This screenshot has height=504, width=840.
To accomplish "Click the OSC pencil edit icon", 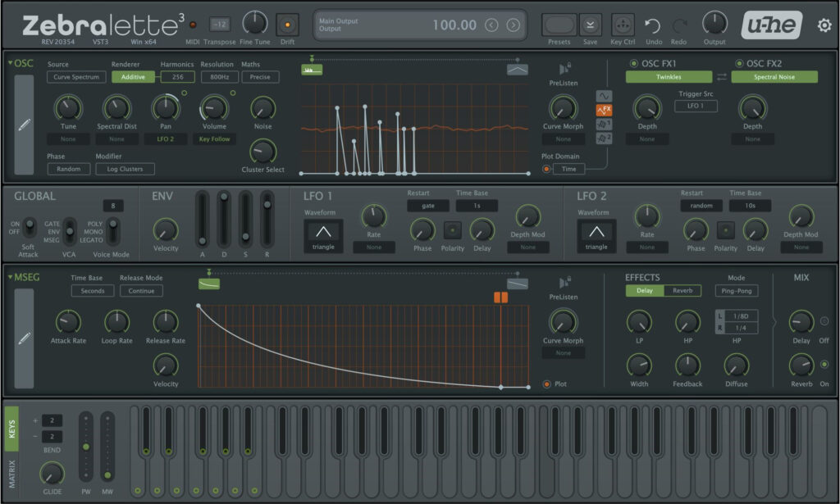I will point(24,125).
